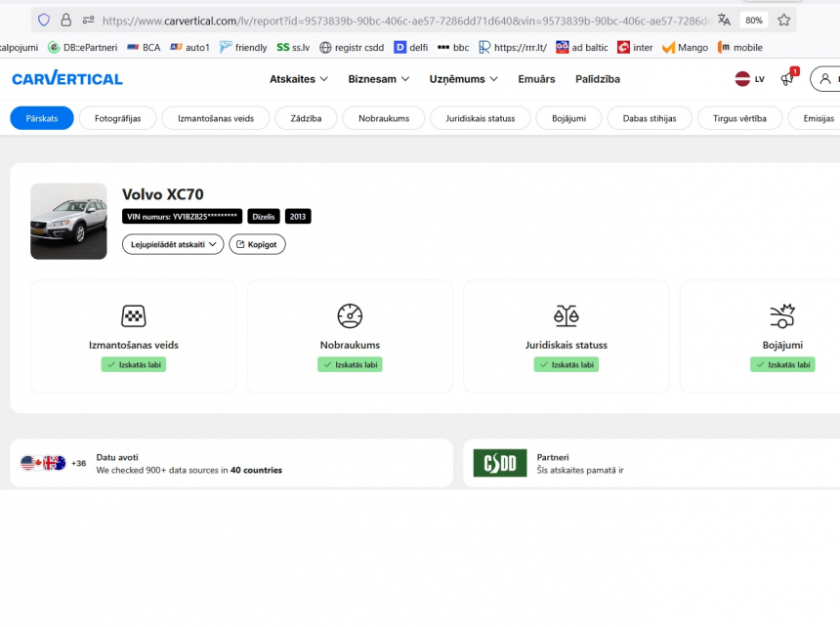Switch to the Zādzība tab

[306, 118]
